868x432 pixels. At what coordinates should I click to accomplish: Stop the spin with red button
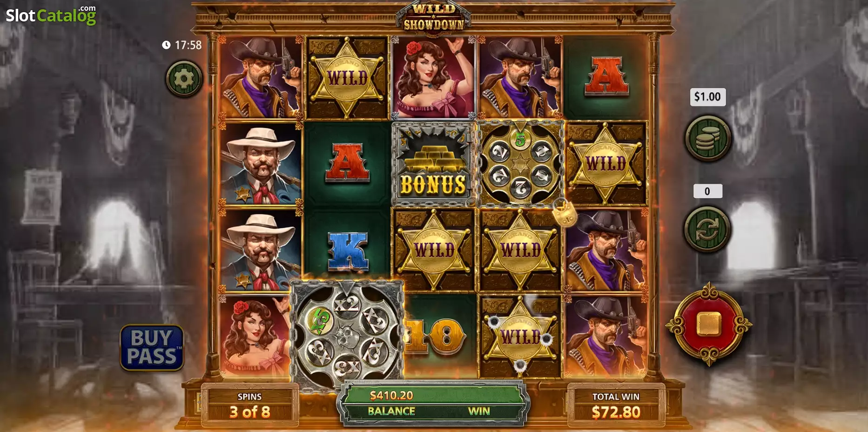coord(708,324)
